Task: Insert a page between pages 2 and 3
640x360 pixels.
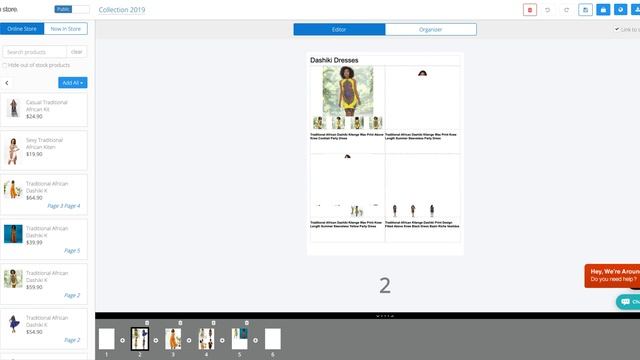Action: (156, 340)
